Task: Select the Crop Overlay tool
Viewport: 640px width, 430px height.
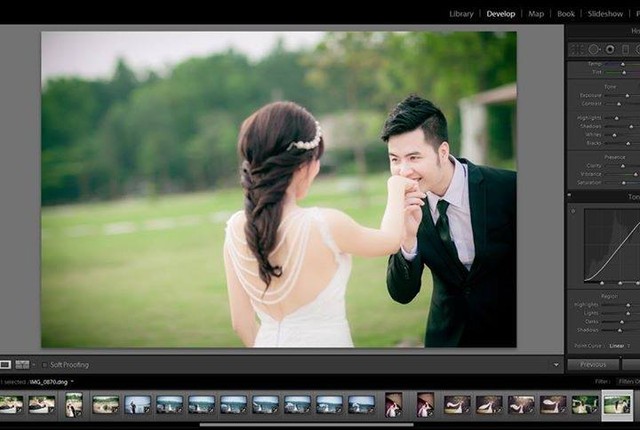Action: (x=576, y=49)
